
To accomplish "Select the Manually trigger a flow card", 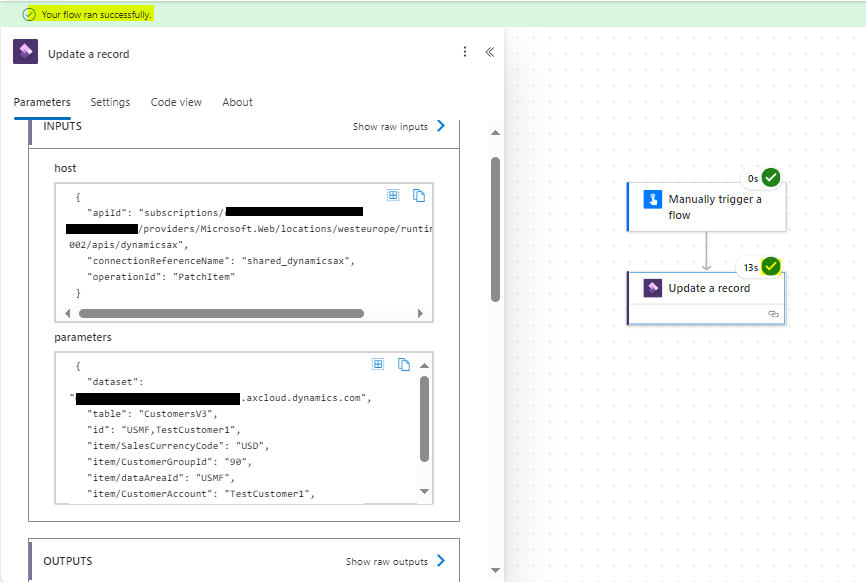I will (707, 207).
